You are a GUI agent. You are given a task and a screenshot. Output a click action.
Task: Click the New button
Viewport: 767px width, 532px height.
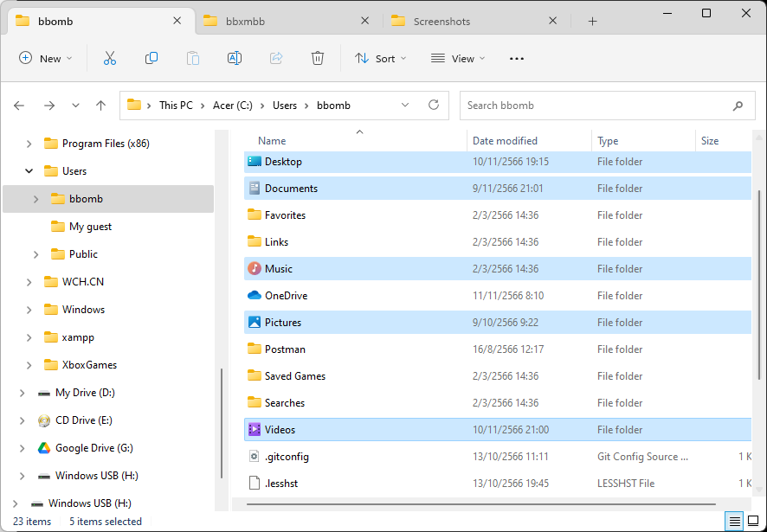[45, 58]
